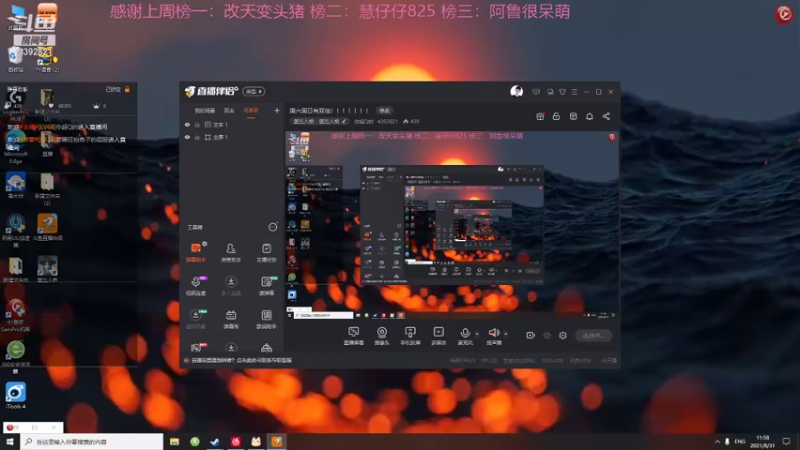Add a mobile phone screen-cast source
800x450 pixels.
tap(410, 336)
